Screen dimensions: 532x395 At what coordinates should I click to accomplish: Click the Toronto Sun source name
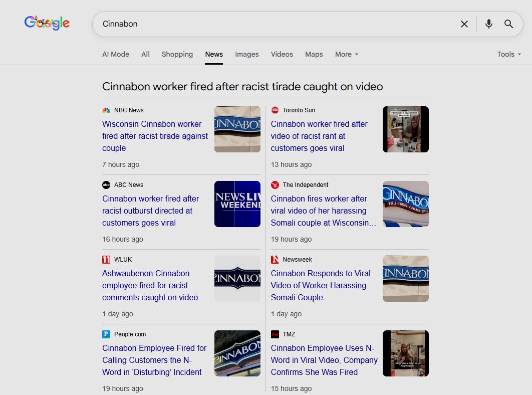pos(299,110)
